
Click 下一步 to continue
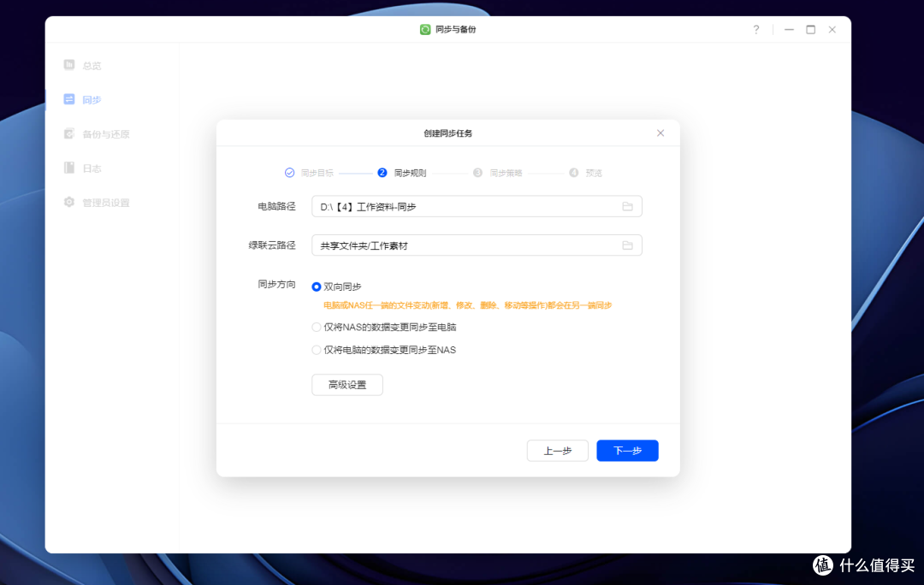(628, 451)
